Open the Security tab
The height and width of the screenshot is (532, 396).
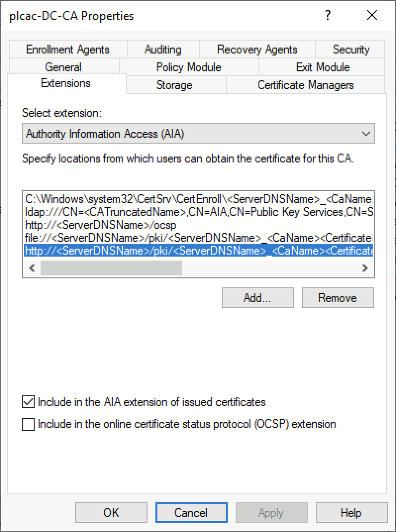(x=350, y=50)
